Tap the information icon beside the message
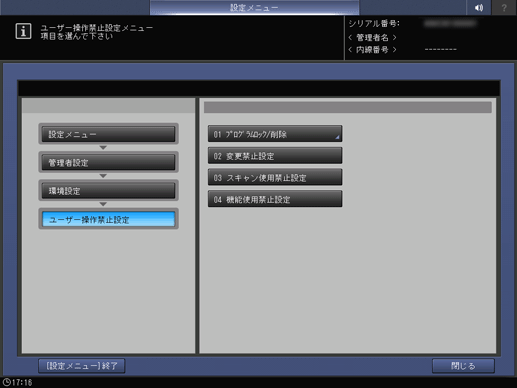The image size is (517, 388). click(x=23, y=31)
